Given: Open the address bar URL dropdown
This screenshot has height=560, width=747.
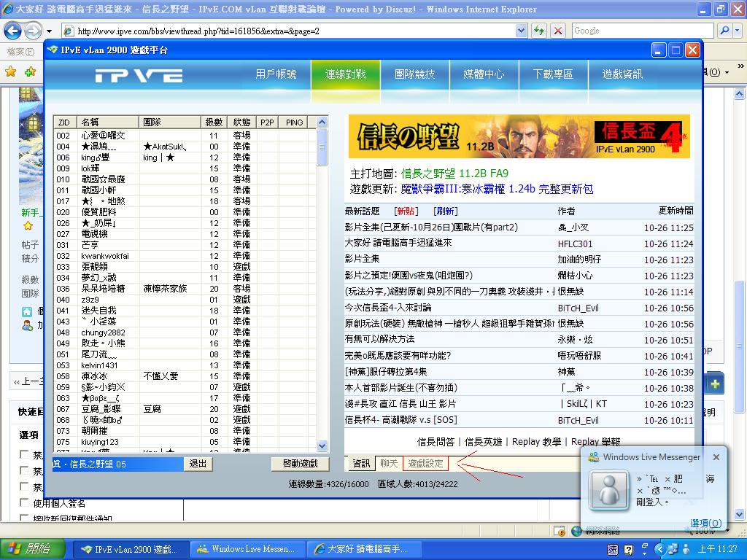Looking at the screenshot, I should point(521,31).
